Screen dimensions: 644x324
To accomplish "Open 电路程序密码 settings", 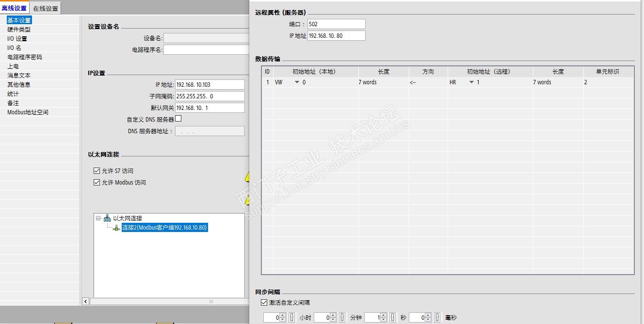I will (x=24, y=57).
